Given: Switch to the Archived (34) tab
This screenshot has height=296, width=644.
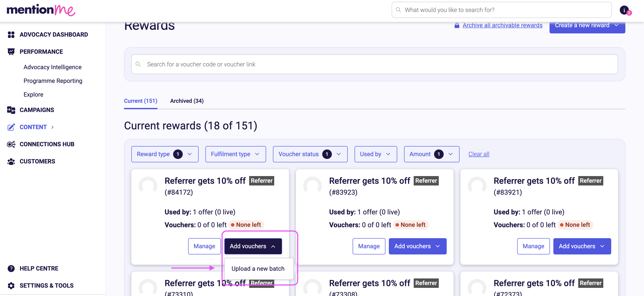Looking at the screenshot, I should pyautogui.click(x=187, y=101).
